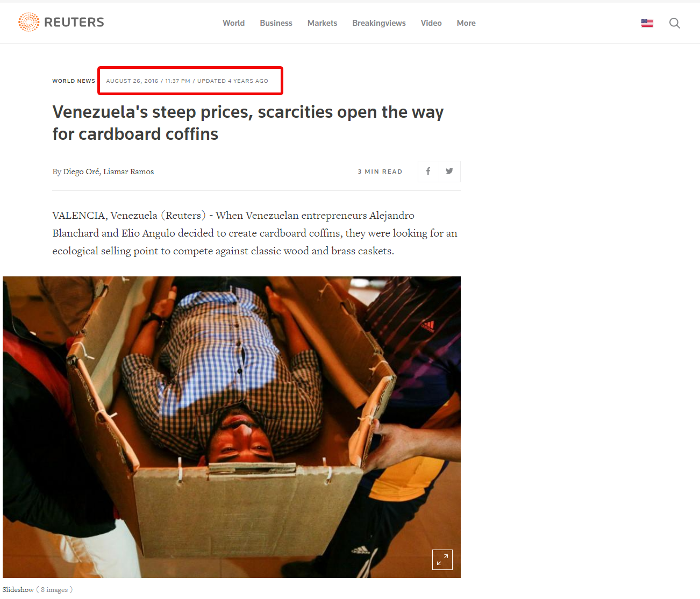Open the search magnifier icon

coord(674,23)
